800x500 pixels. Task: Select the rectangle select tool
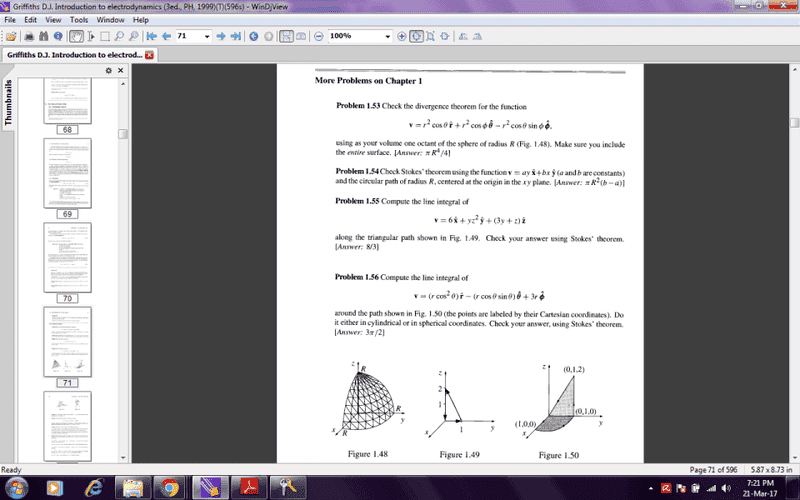tap(105, 36)
